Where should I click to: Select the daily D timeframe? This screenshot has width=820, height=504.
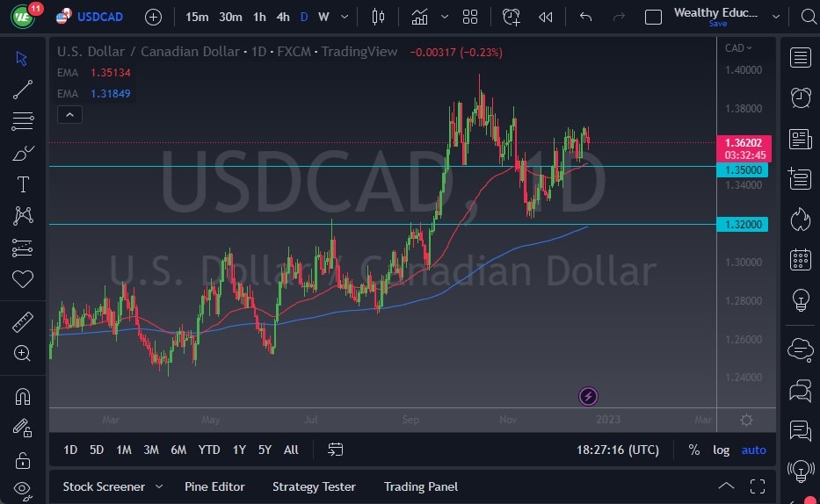(x=304, y=18)
